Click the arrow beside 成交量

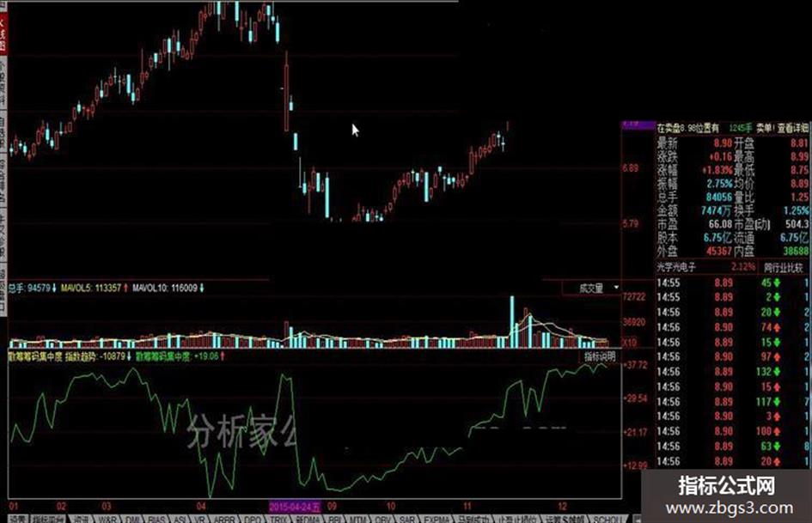(616, 287)
